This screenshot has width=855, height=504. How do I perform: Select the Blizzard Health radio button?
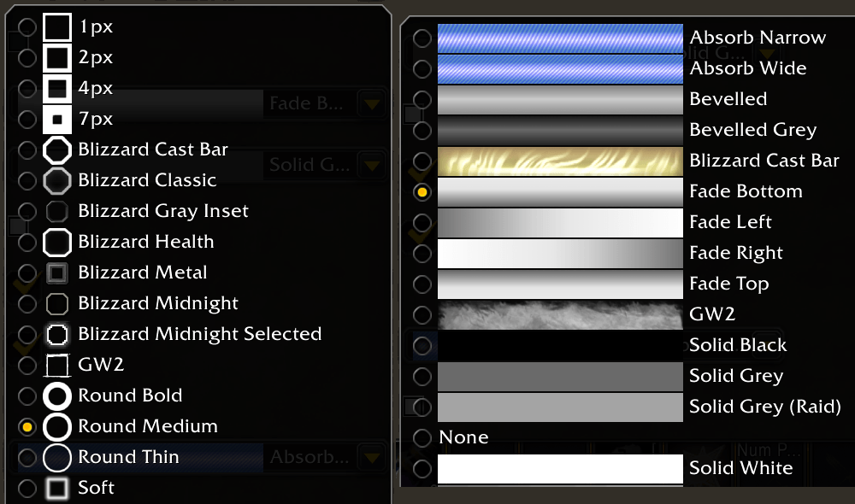[x=27, y=242]
